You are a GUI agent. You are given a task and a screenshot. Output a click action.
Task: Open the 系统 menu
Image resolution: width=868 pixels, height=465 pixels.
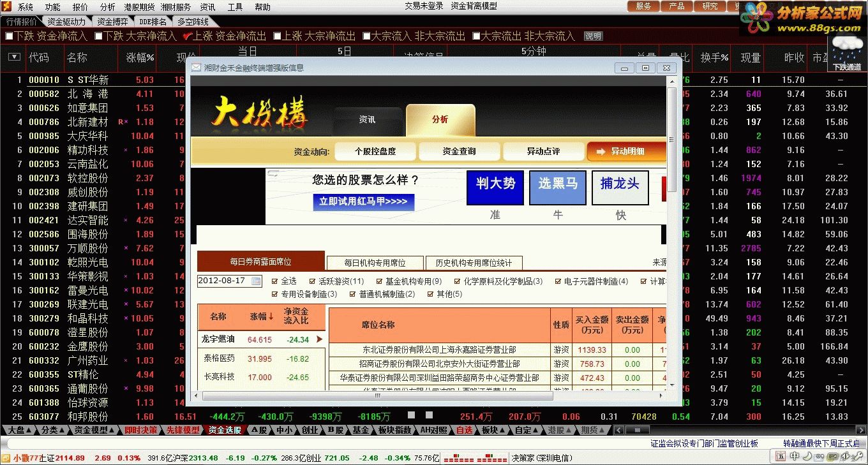(x=26, y=7)
